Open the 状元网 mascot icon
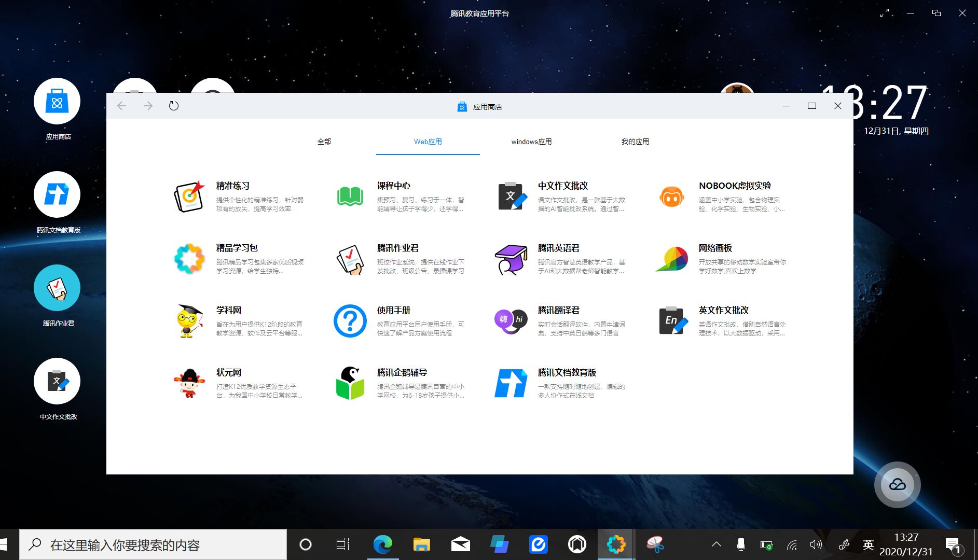The image size is (978, 560). [x=189, y=383]
